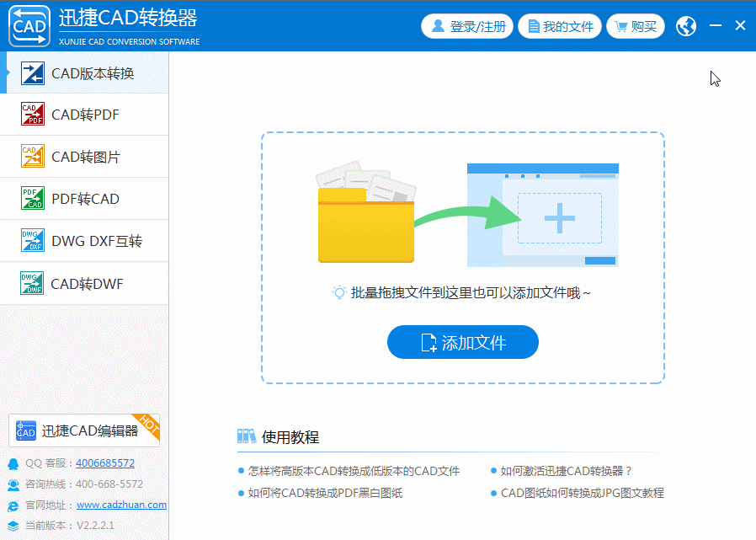Click the 添加文件 button
Image resolution: width=756 pixels, height=540 pixels.
point(463,342)
